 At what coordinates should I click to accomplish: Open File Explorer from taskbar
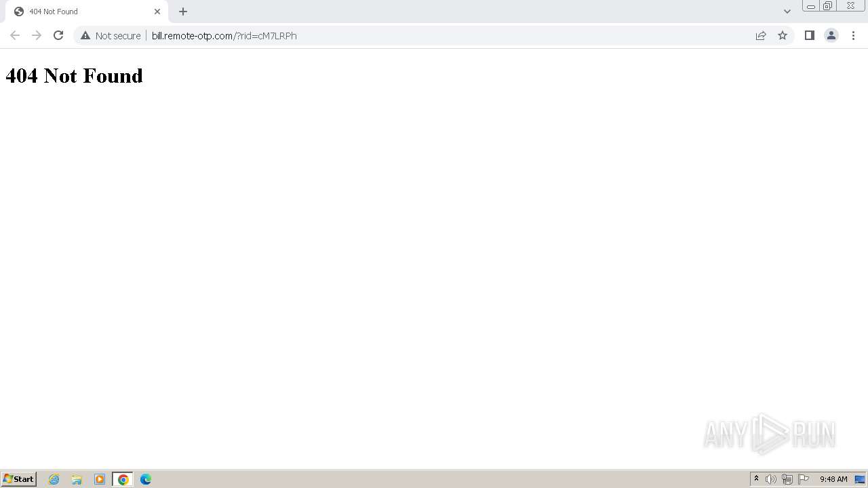pos(77,479)
